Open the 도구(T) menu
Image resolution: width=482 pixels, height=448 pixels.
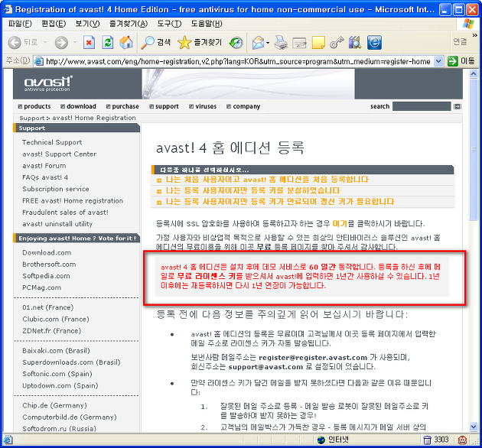[169, 24]
